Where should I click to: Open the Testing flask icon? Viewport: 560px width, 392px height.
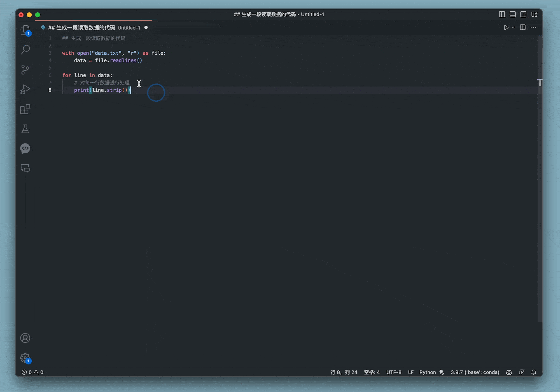(x=25, y=129)
